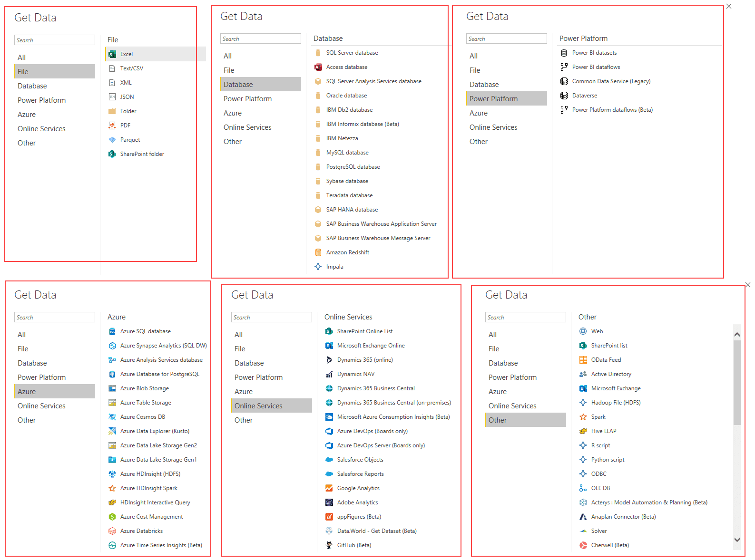This screenshot has width=755, height=560.
Task: Click the JSON file icon
Action: pos(112,97)
